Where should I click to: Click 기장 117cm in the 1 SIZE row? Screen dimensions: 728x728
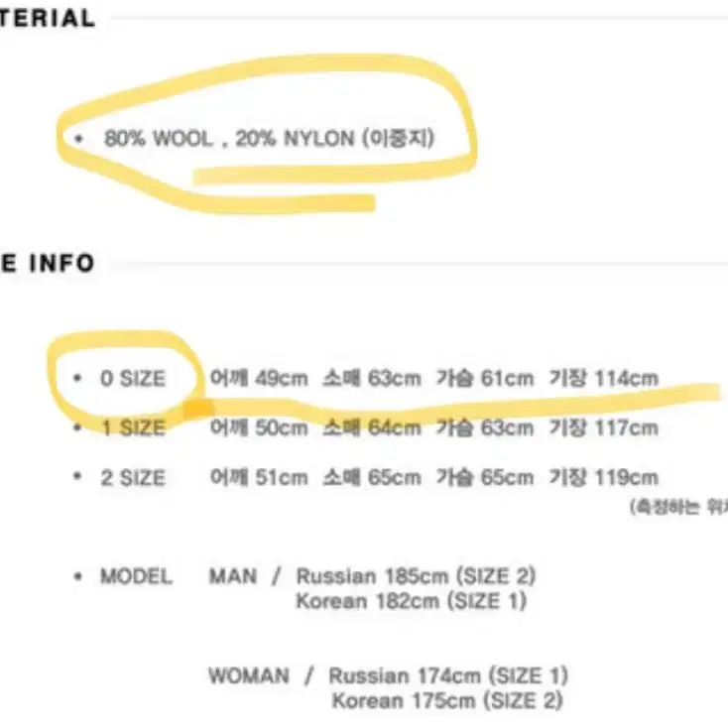pyautogui.click(x=604, y=427)
